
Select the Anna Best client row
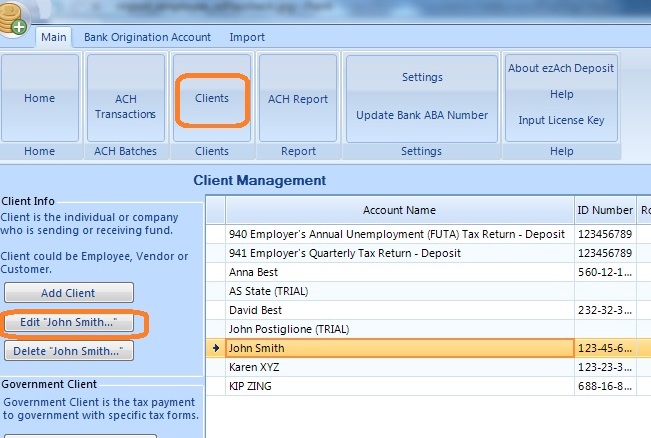(x=399, y=271)
